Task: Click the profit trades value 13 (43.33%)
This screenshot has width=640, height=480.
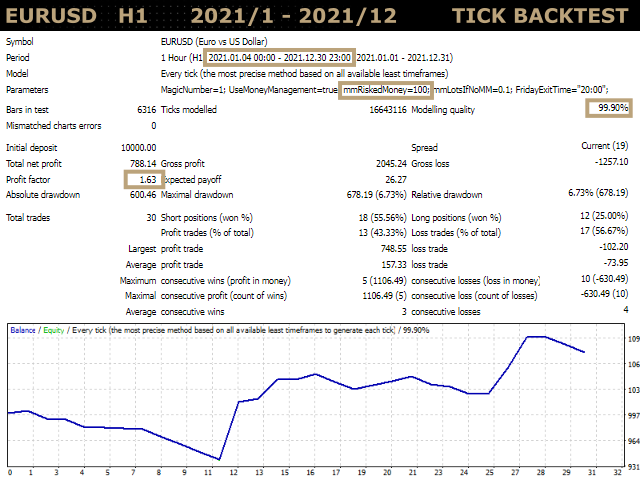Action: pyautogui.click(x=382, y=233)
